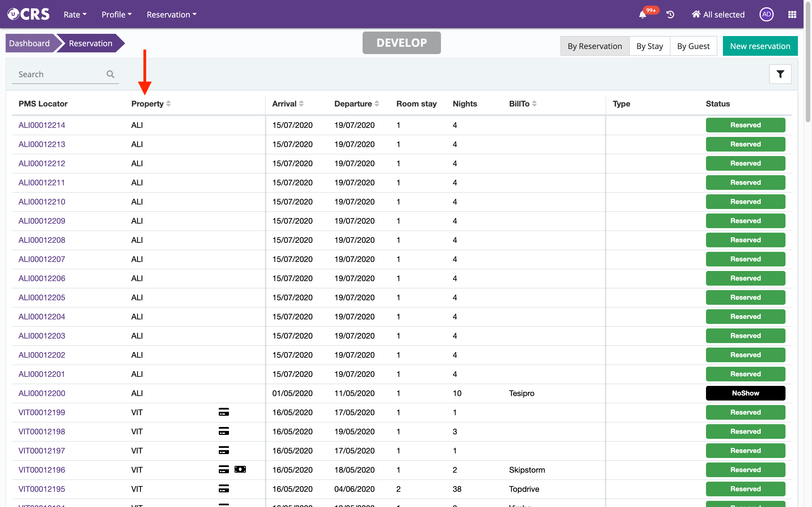Click the home All selected icon
Screen dimensions: 812x507
(x=696, y=14)
